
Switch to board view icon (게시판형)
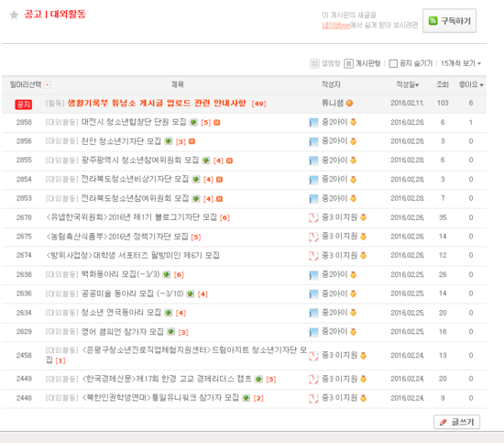(349, 63)
